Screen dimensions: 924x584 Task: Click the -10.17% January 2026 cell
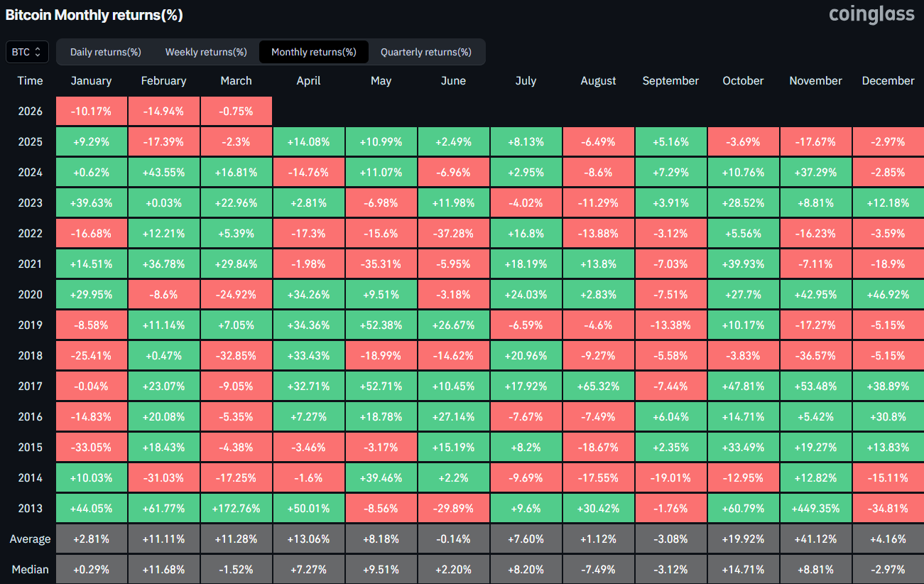tap(91, 111)
